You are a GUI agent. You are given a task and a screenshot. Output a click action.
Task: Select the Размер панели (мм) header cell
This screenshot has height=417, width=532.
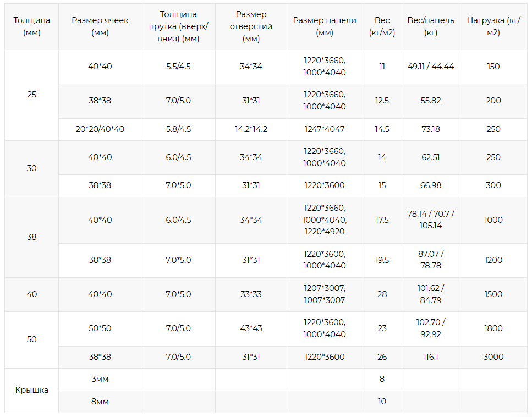(325, 26)
